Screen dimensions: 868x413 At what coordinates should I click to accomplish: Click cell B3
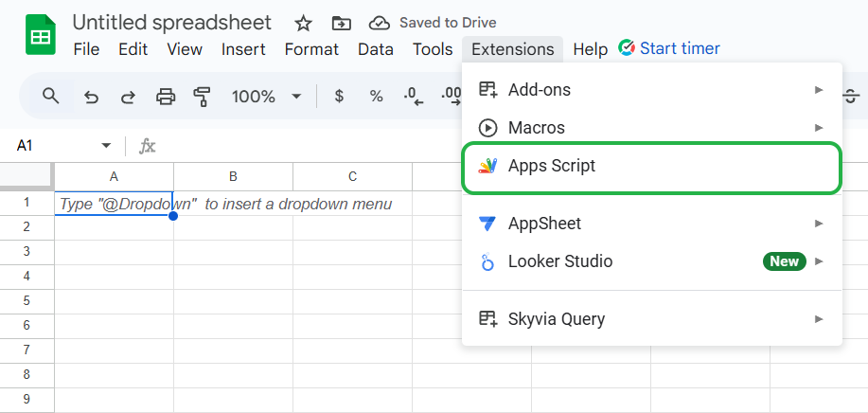[x=233, y=252]
